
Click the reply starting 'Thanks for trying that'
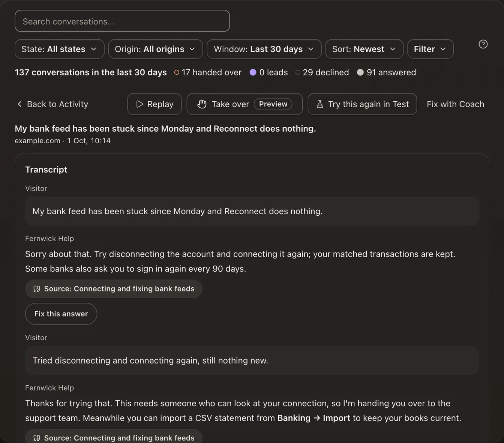243,411
